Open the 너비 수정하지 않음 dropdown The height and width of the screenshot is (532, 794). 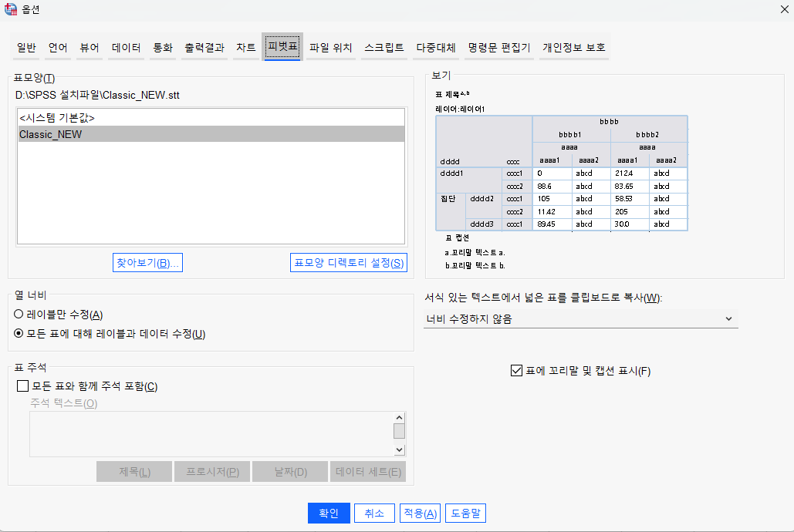(x=581, y=319)
